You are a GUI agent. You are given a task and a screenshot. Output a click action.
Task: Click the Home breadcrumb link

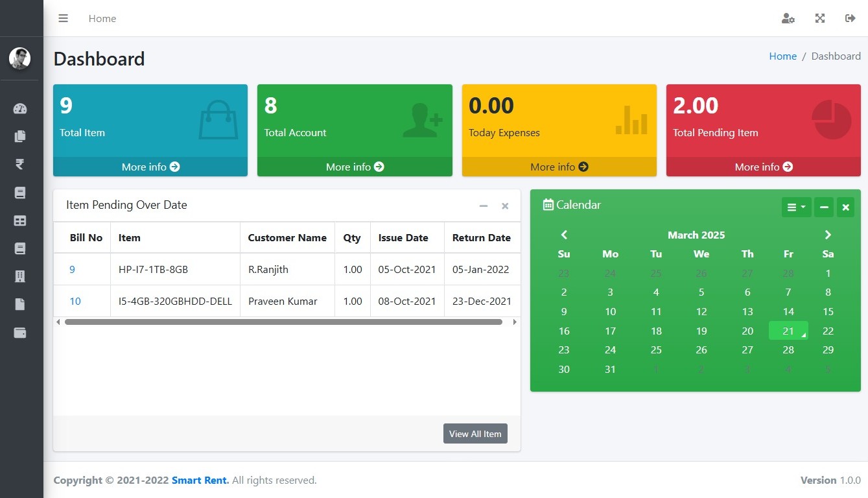click(x=782, y=56)
